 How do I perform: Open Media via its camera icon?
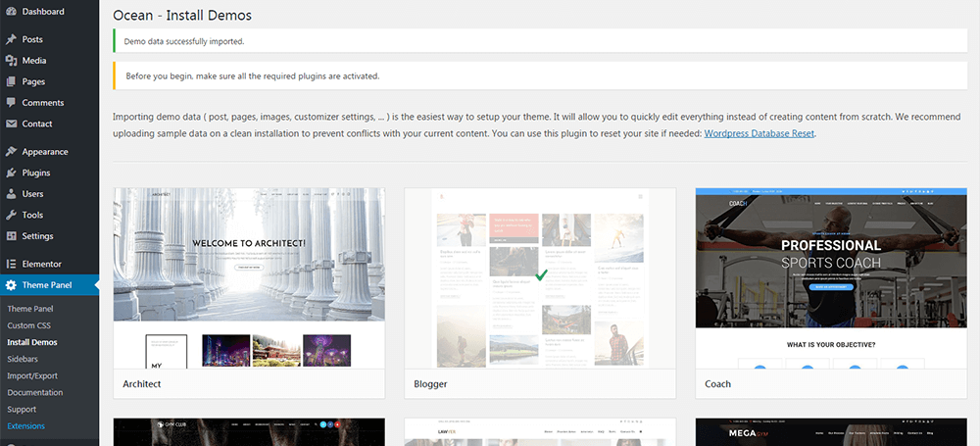(10, 61)
